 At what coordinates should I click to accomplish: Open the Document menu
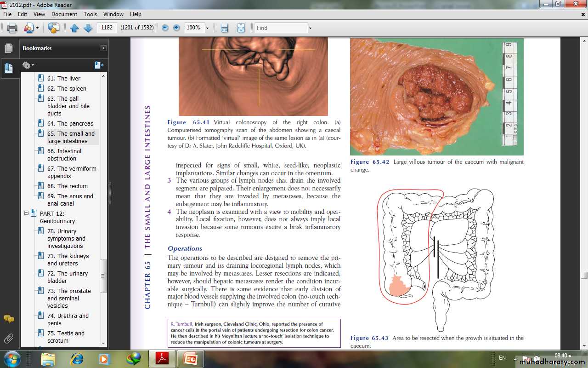point(64,14)
